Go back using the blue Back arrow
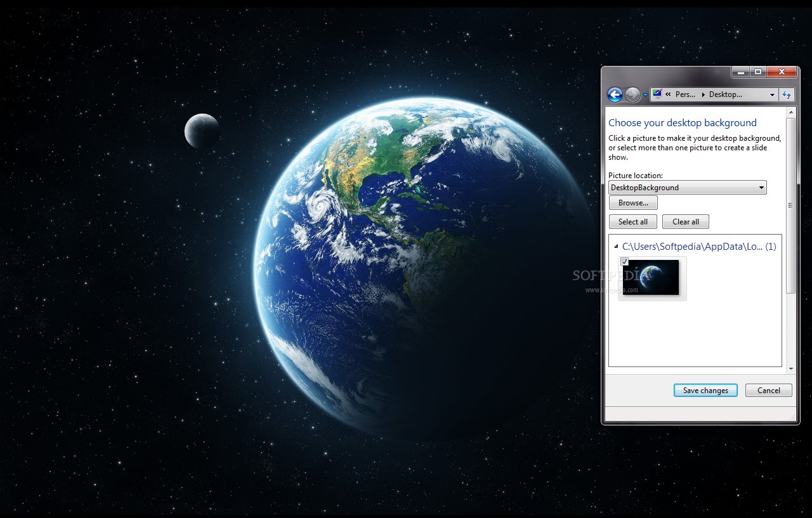The width and height of the screenshot is (812, 518). coord(614,94)
